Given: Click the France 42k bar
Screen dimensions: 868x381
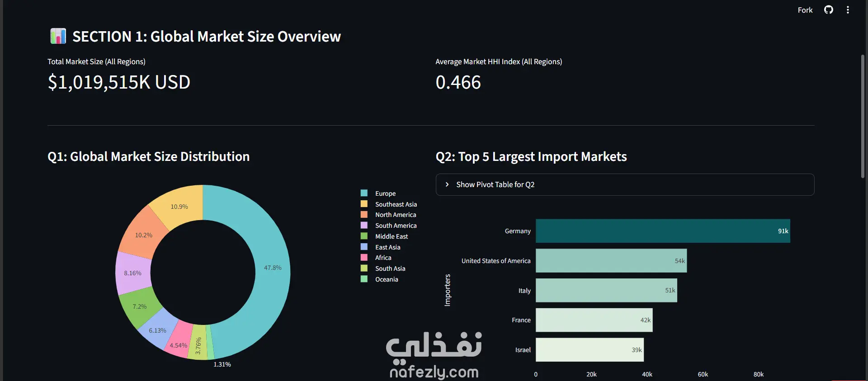Looking at the screenshot, I should coord(594,320).
